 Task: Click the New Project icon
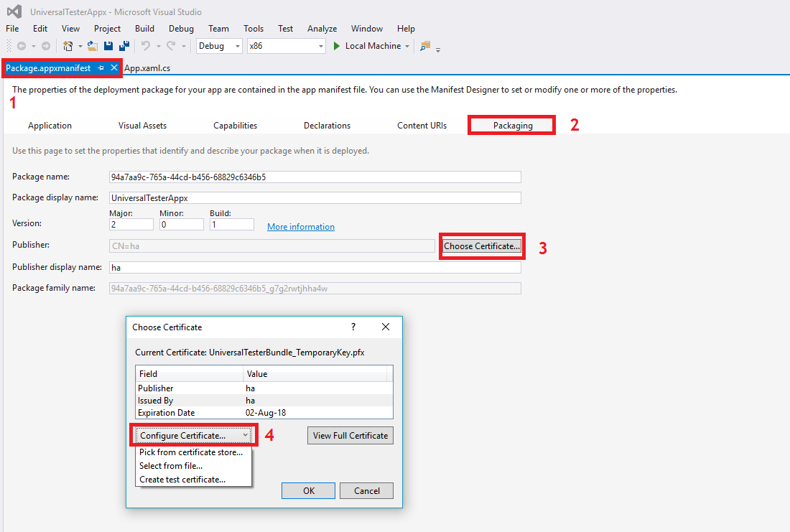click(x=68, y=45)
